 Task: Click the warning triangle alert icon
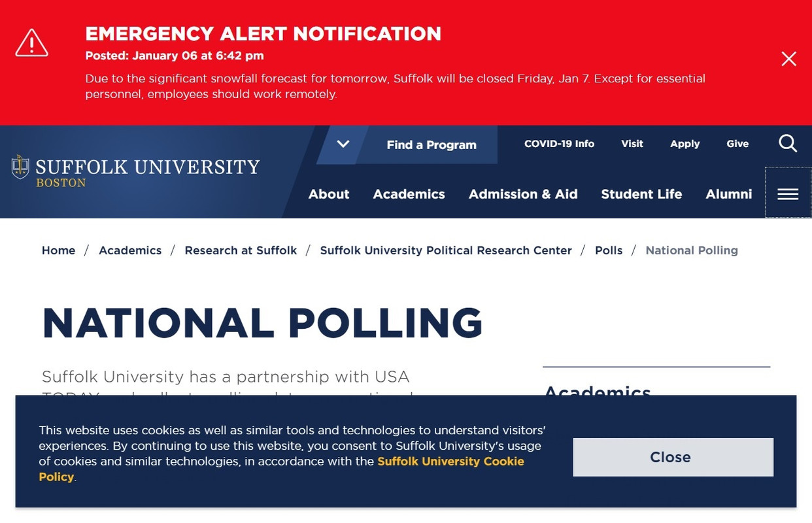(31, 43)
